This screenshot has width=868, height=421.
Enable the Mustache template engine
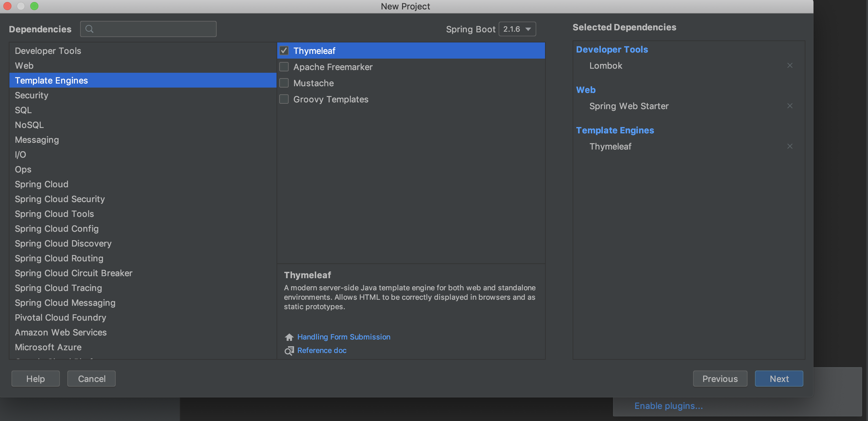click(286, 83)
